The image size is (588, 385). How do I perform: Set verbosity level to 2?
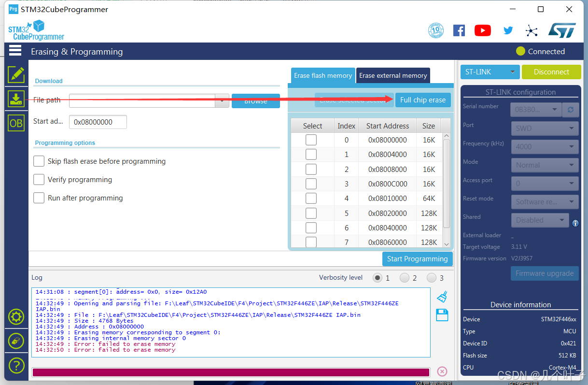pos(405,278)
